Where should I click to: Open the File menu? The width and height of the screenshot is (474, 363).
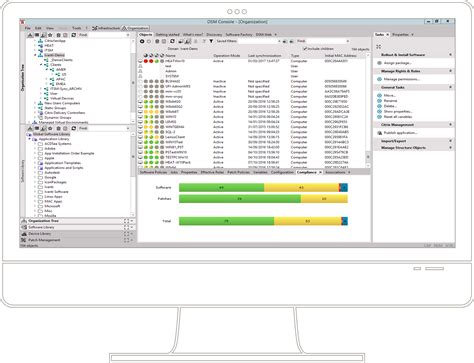pos(28,28)
